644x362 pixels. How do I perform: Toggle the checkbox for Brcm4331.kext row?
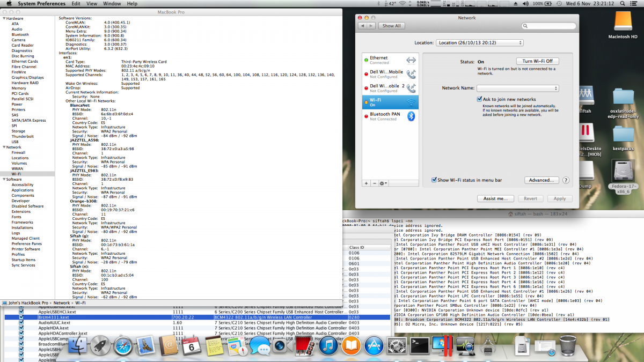click(21, 317)
